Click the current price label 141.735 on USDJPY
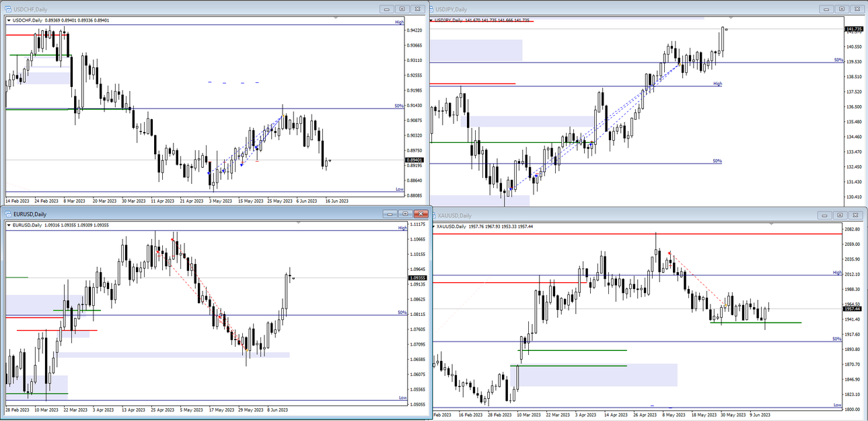The width and height of the screenshot is (868, 421). click(853, 29)
